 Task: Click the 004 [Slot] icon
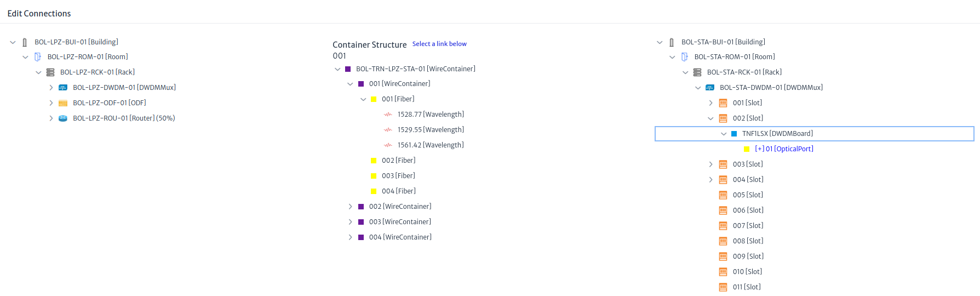pyautogui.click(x=723, y=180)
